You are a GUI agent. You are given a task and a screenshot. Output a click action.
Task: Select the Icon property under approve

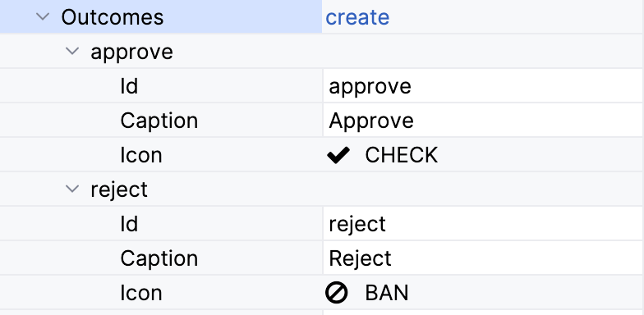(141, 155)
